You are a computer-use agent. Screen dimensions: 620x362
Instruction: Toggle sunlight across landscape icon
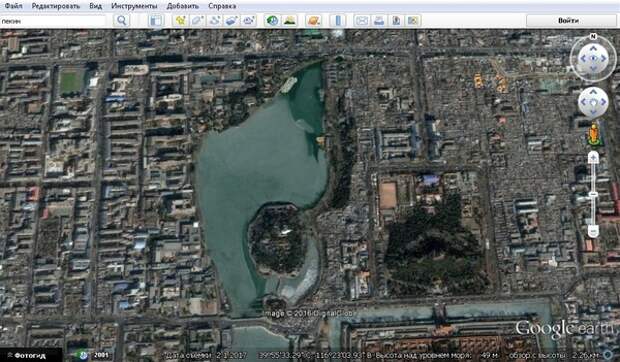click(289, 21)
